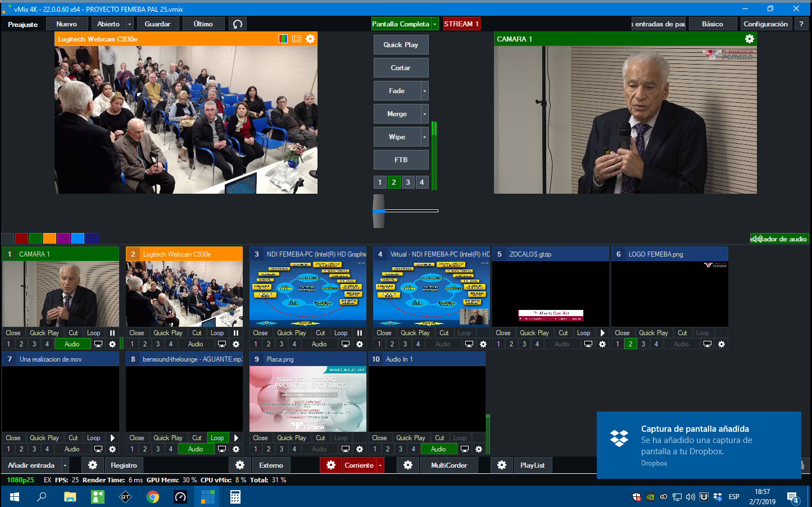Screen dimensions: 812x507
Task: Expand the Pantalla Completa dropdown arrow
Action: (x=435, y=24)
